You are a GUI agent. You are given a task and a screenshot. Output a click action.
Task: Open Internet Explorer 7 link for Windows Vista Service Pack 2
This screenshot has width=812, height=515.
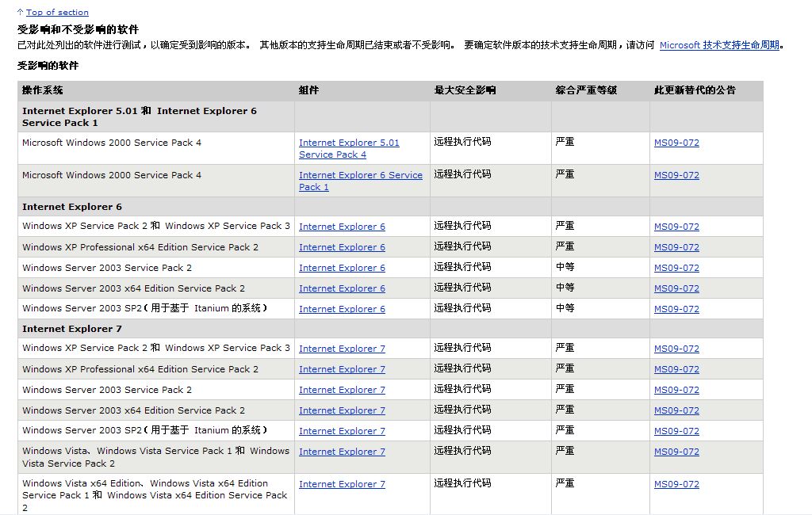click(x=342, y=452)
